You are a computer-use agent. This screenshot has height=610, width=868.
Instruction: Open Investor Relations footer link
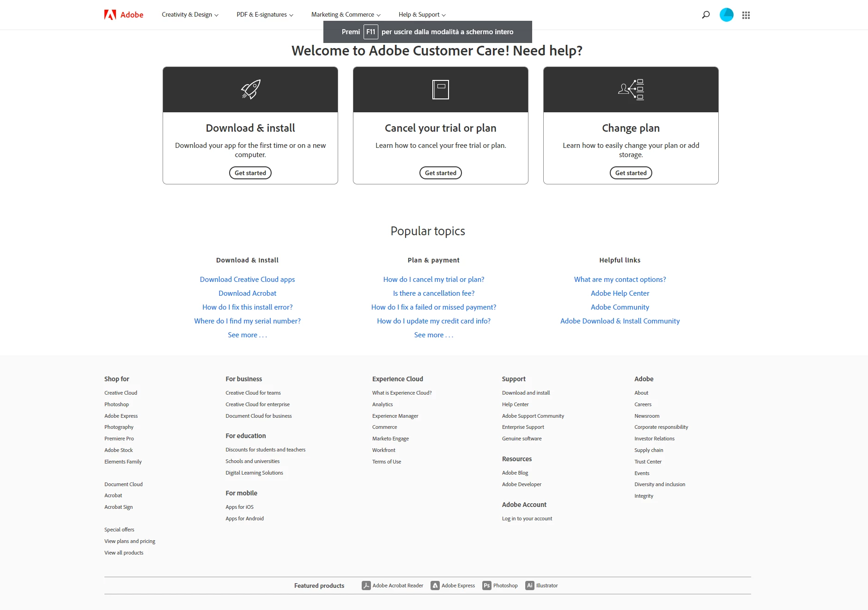pos(654,439)
